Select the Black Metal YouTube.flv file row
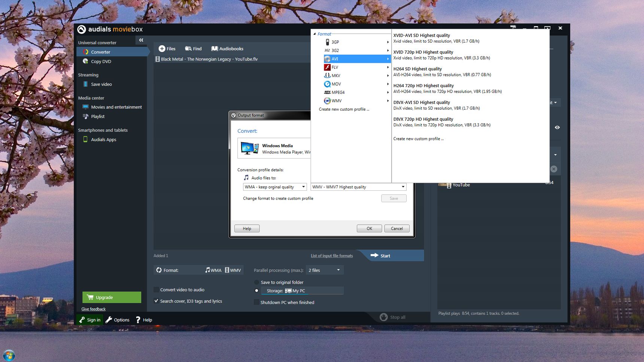The image size is (644, 362). (232, 59)
